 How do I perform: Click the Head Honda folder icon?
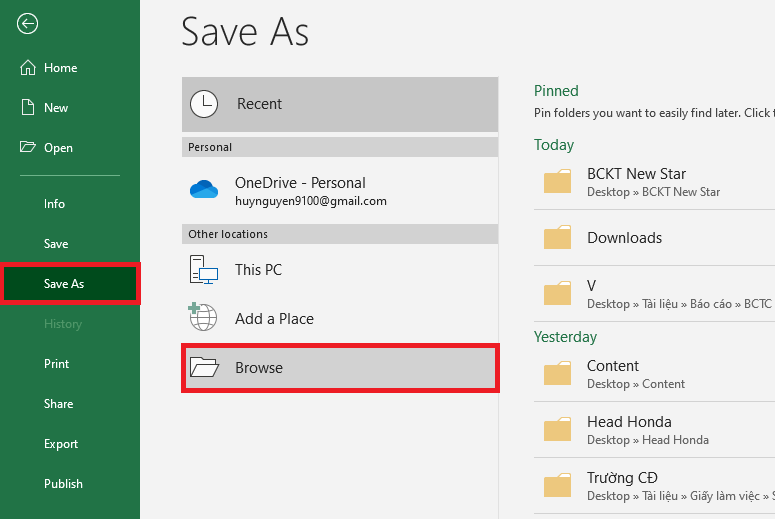tap(557, 430)
